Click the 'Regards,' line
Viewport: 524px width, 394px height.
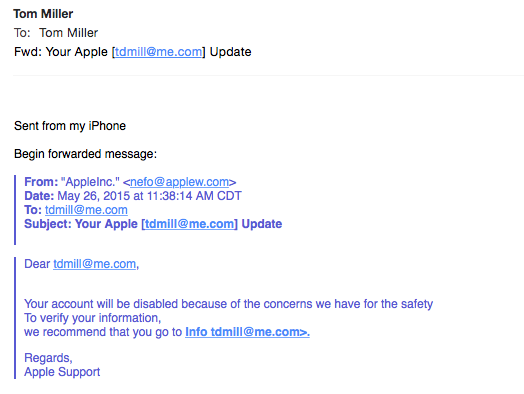coord(48,358)
